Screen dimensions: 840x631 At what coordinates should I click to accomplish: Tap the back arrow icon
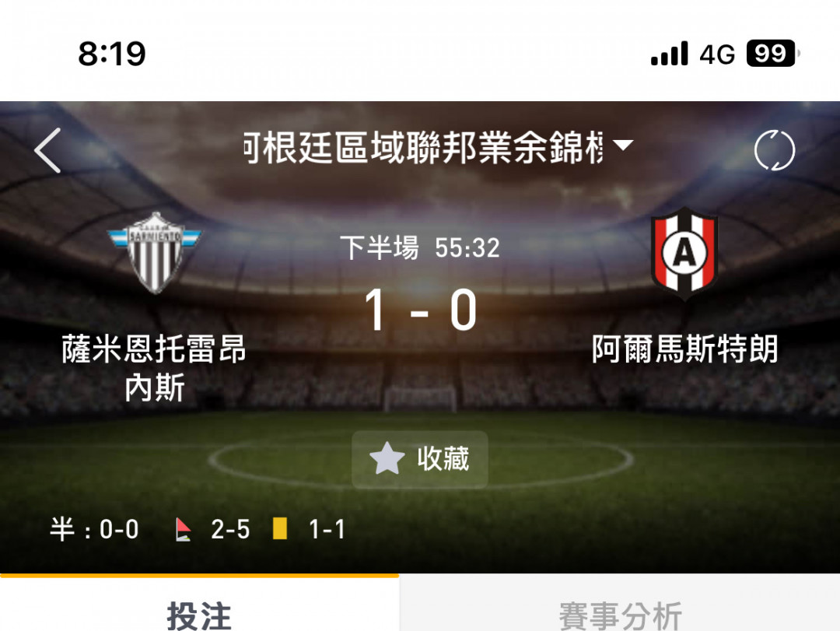click(x=47, y=151)
